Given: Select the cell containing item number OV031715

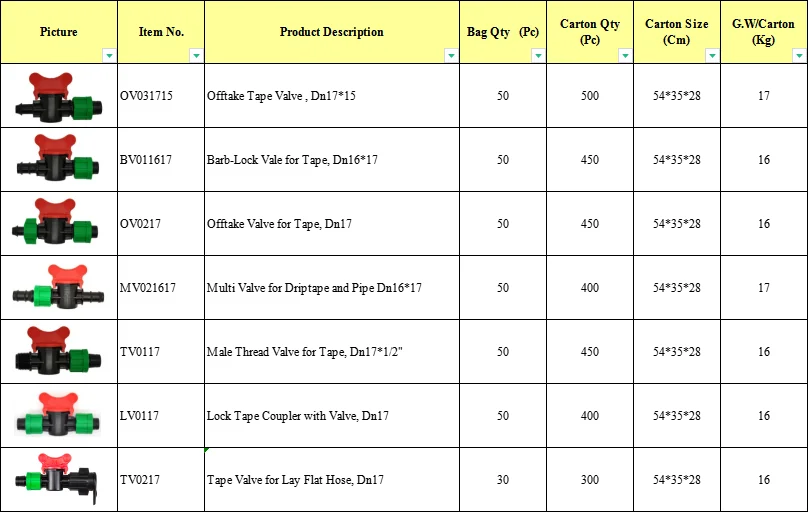Looking at the screenshot, I should (160, 96).
